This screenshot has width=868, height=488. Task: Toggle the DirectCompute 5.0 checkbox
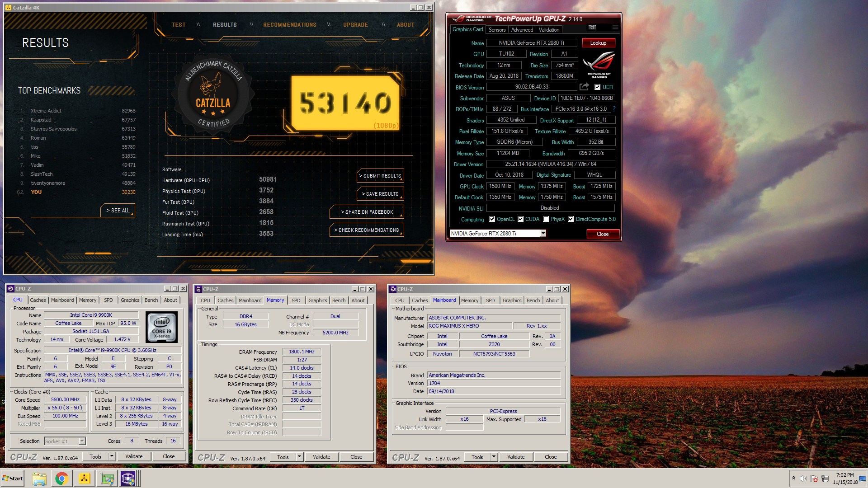tap(571, 219)
